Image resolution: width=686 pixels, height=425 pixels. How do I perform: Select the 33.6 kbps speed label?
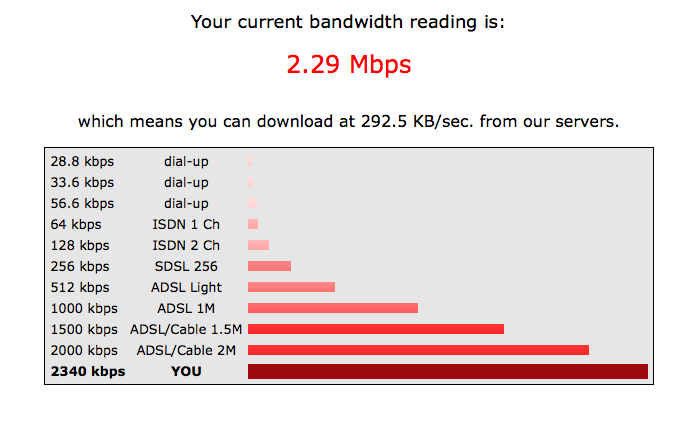pyautogui.click(x=81, y=182)
